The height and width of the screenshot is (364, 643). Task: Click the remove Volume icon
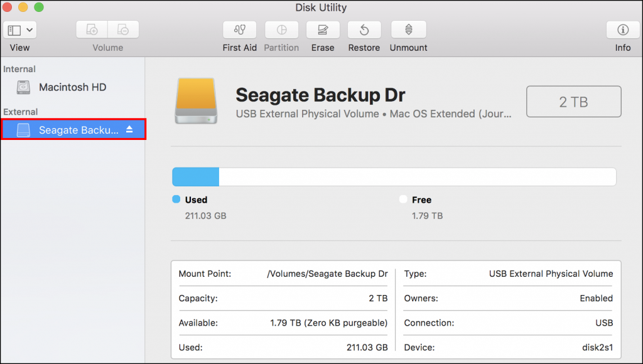123,29
